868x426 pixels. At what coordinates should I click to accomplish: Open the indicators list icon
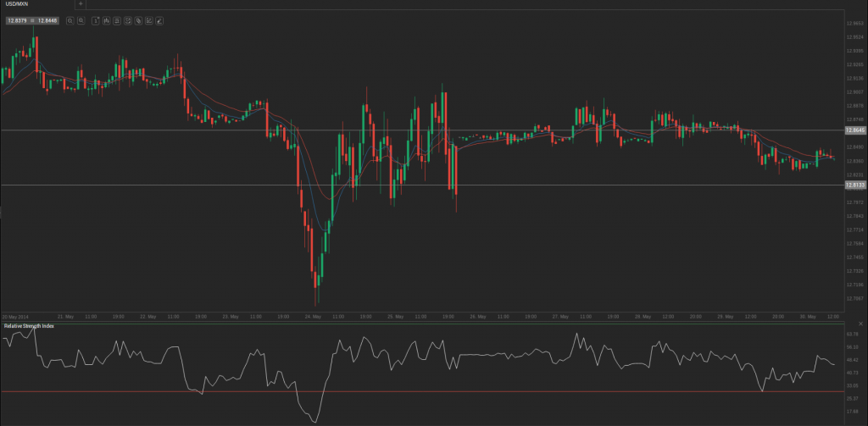coord(117,20)
